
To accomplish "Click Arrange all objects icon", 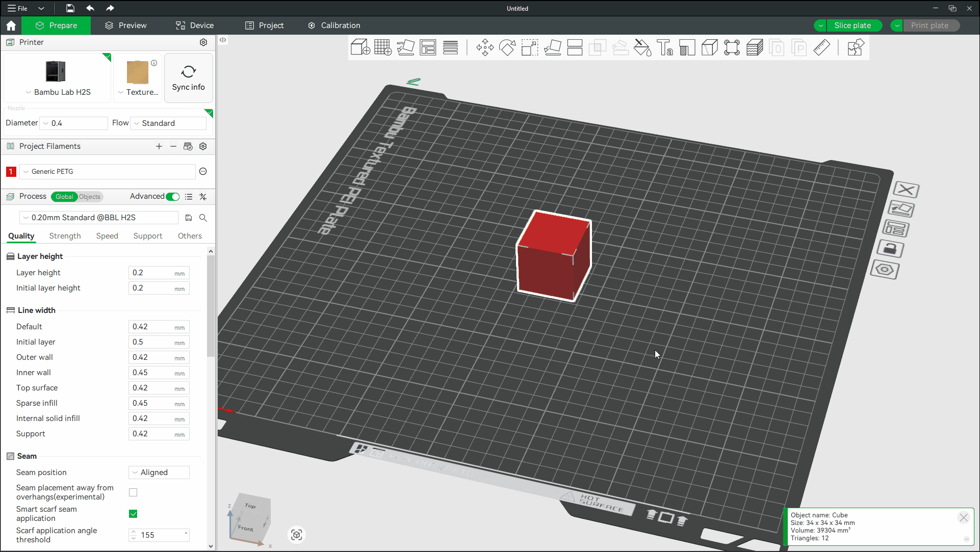I will click(x=427, y=47).
